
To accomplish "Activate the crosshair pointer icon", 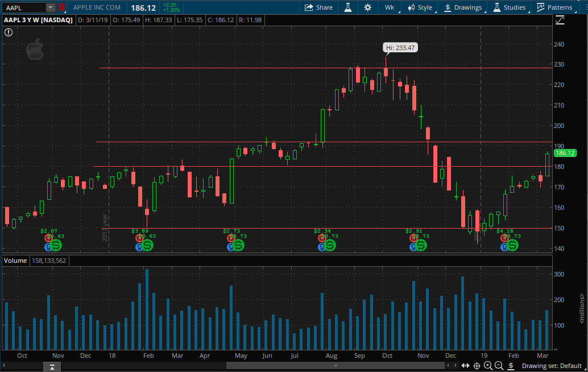I will (477, 366).
